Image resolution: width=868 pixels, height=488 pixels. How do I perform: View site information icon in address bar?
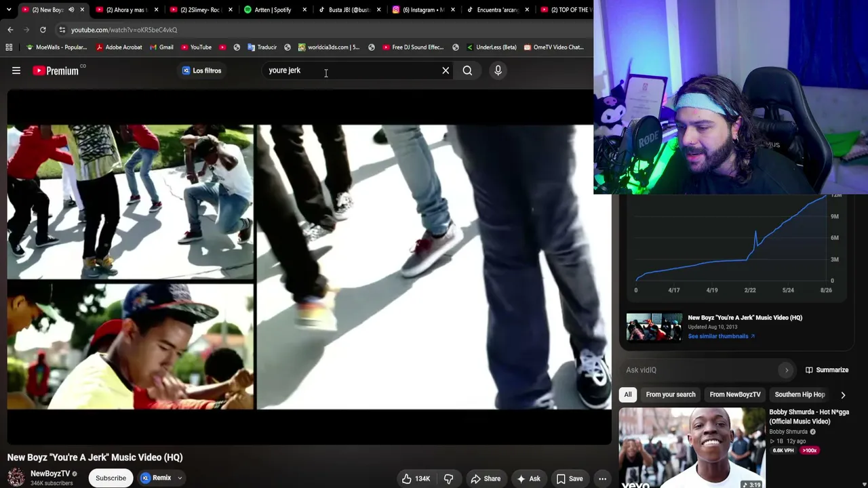pyautogui.click(x=62, y=30)
